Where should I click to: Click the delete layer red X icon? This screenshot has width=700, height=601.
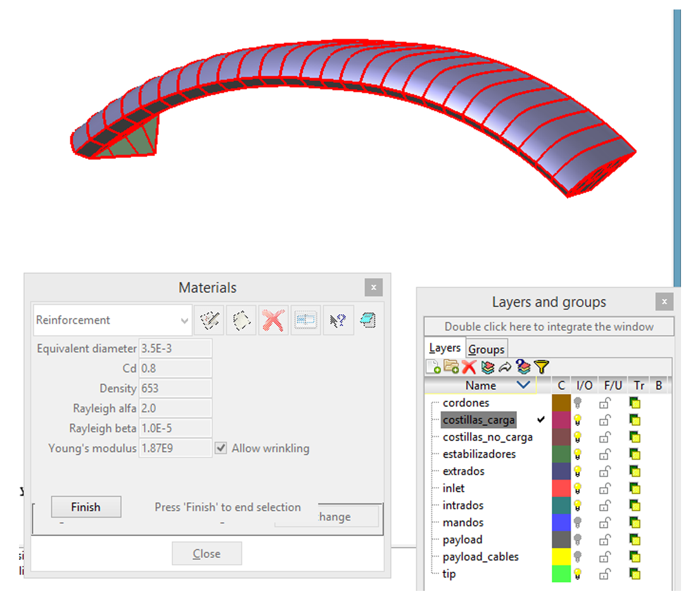click(469, 367)
